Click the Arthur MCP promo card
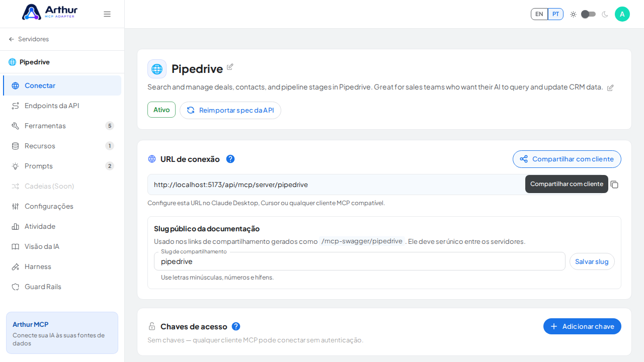This screenshot has height=362, width=644. pyautogui.click(x=62, y=333)
